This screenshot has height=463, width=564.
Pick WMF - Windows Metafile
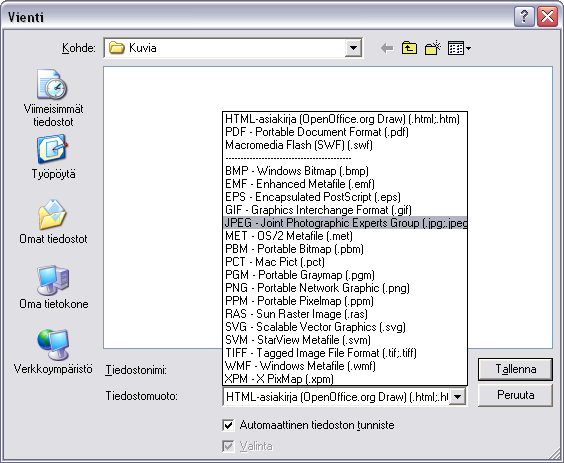click(x=345, y=366)
